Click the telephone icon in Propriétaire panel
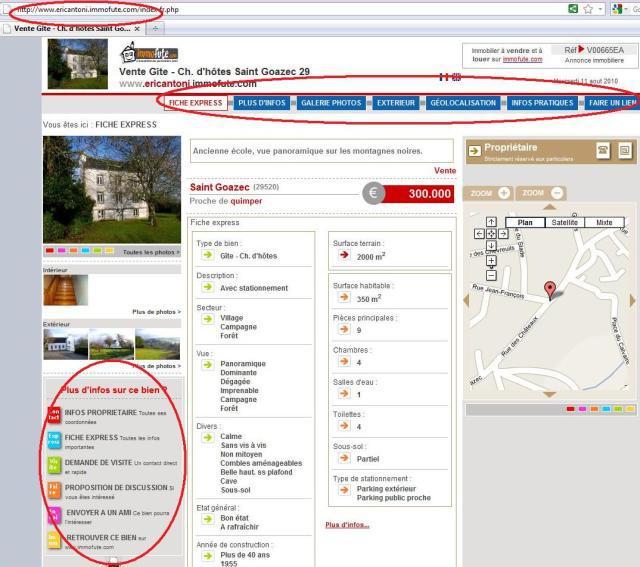 coord(603,151)
